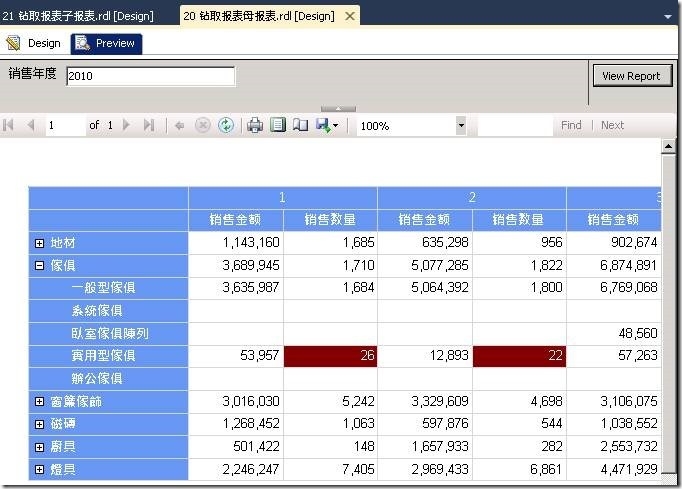This screenshot has width=682, height=489.
Task: Click the cell value 2,553,732
Action: click(629, 447)
